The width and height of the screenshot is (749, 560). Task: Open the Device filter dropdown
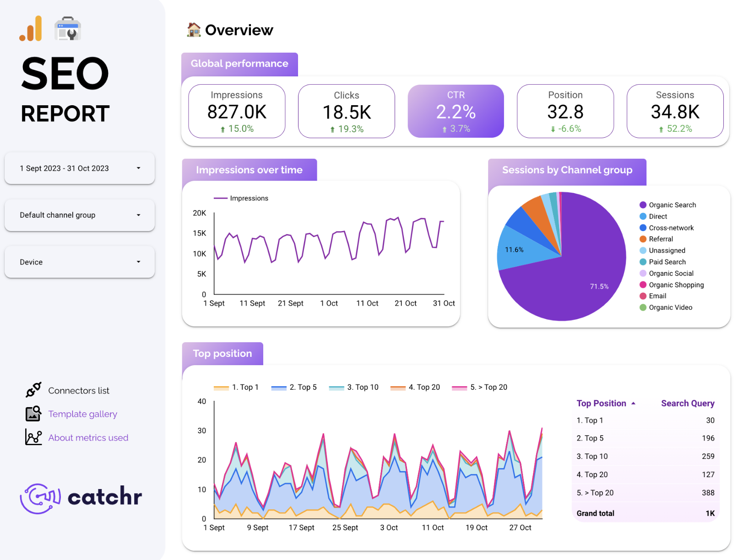pyautogui.click(x=79, y=262)
